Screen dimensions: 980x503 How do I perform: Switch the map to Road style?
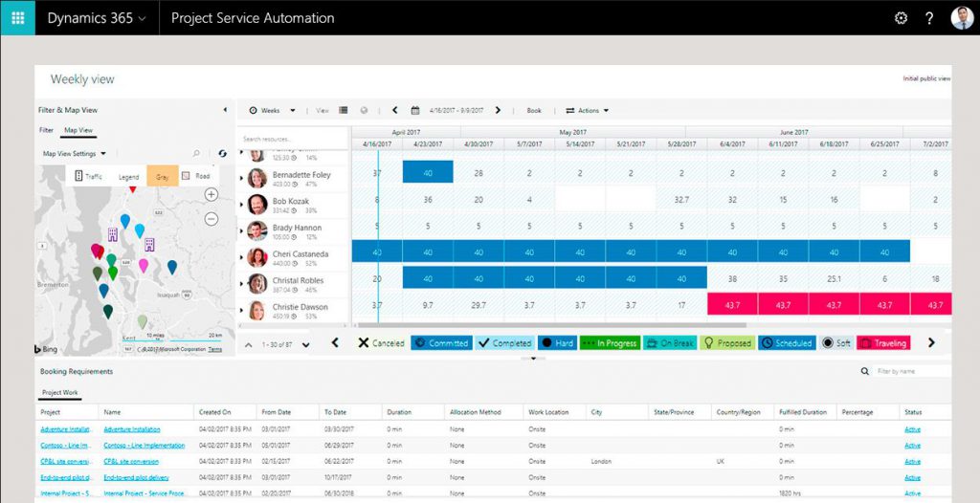point(196,176)
